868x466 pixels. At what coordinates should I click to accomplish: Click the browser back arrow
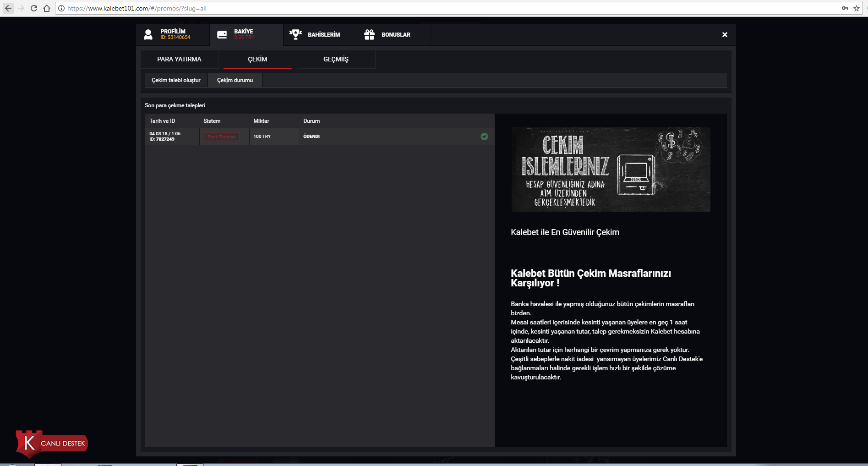(8, 8)
